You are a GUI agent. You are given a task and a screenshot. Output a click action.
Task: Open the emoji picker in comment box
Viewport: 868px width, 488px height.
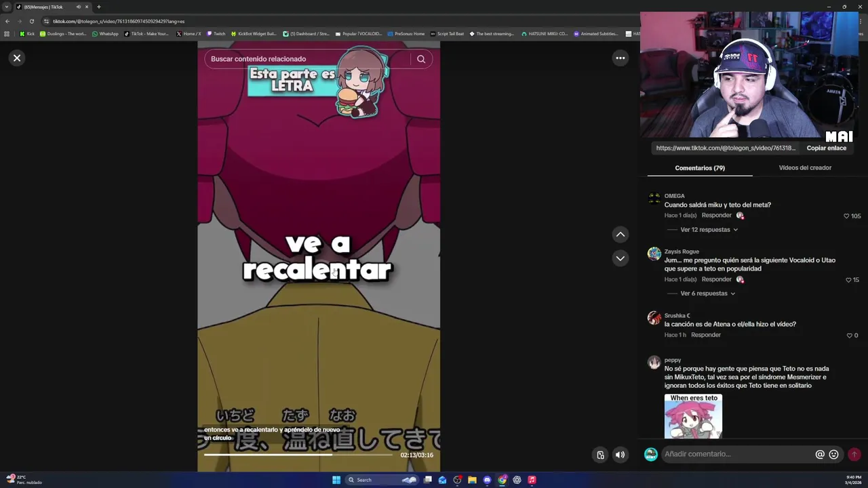click(834, 454)
